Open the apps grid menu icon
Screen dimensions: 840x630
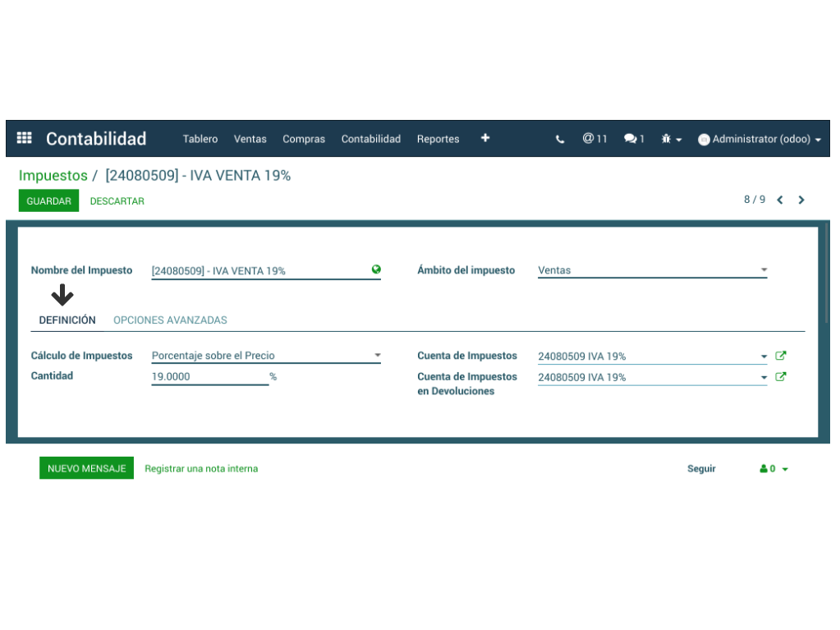pyautogui.click(x=25, y=139)
